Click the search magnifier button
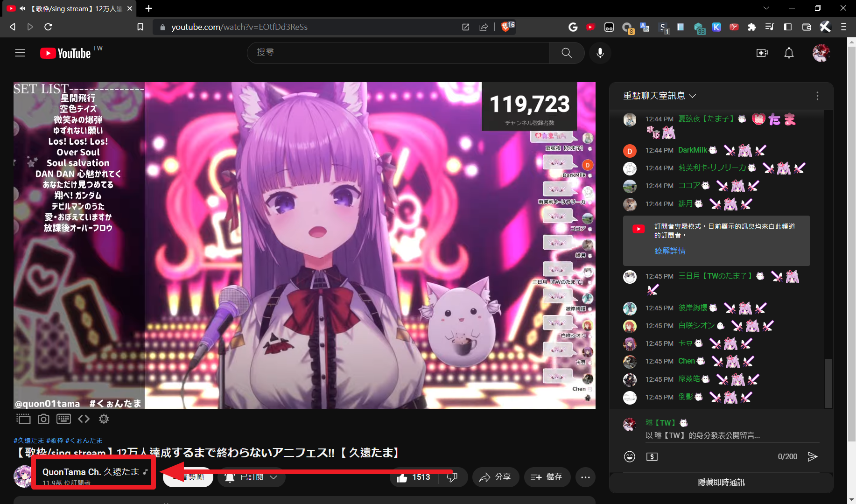The image size is (856, 504). pos(567,53)
